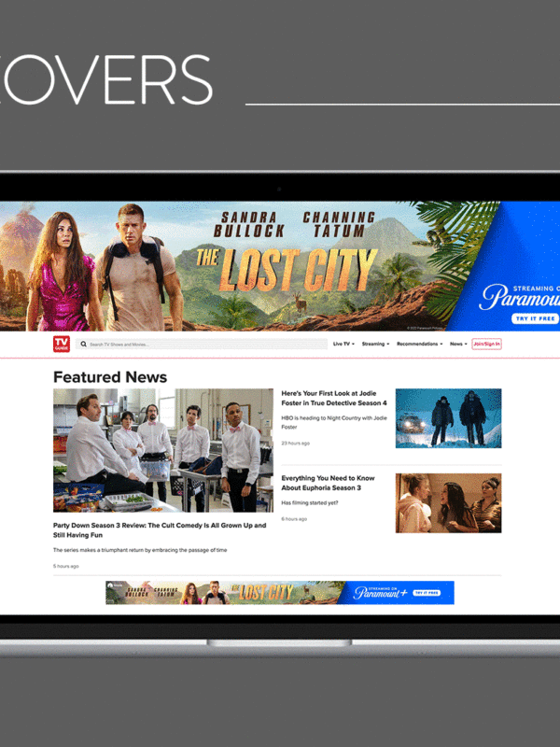The height and width of the screenshot is (747, 560).
Task: Click the Featured News heading
Action: 110,377
